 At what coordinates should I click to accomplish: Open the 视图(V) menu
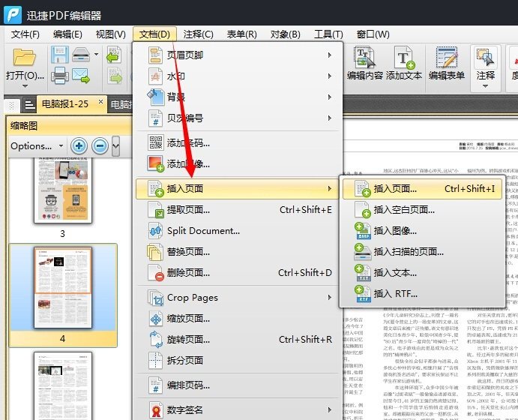coord(111,34)
